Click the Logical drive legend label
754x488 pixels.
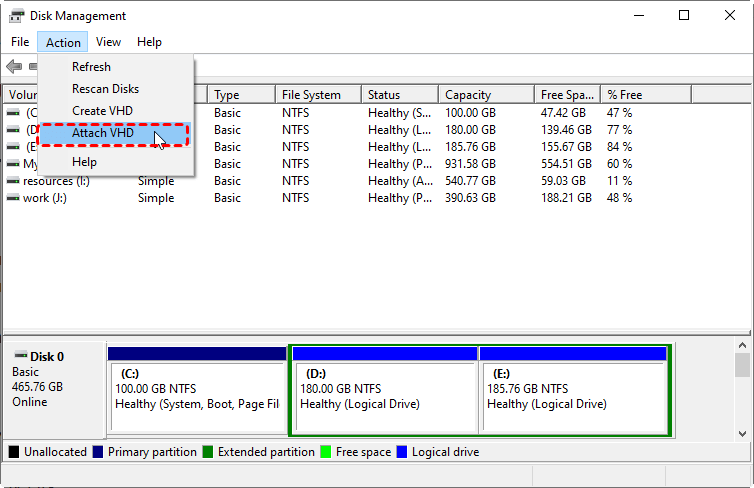point(445,452)
